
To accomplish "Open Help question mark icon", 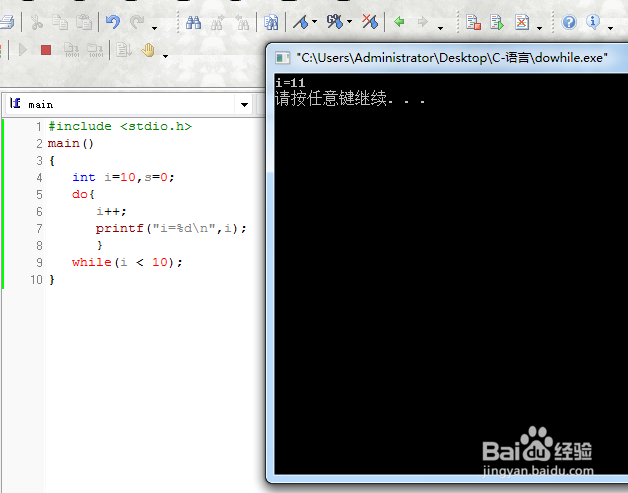I will 569,22.
